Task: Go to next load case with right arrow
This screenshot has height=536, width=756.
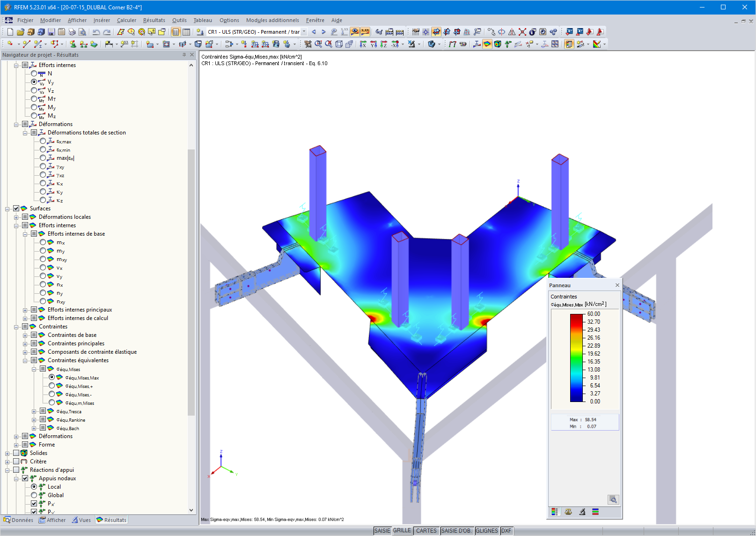Action: pyautogui.click(x=323, y=32)
